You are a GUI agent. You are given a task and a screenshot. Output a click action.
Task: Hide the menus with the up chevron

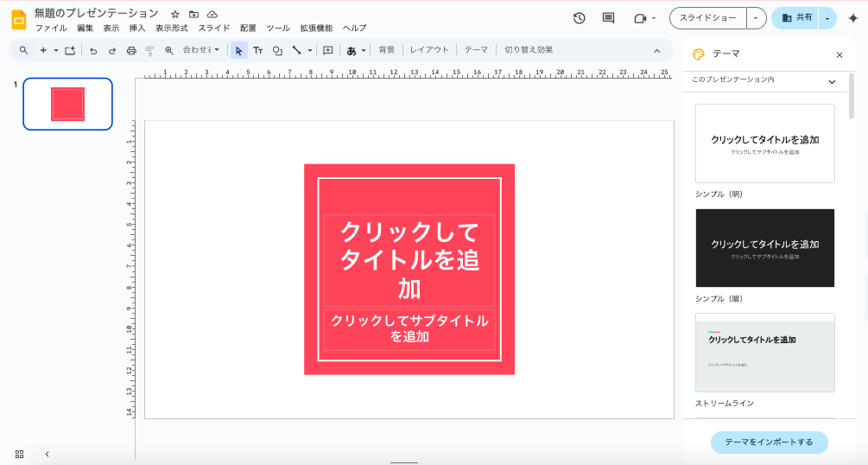click(656, 51)
